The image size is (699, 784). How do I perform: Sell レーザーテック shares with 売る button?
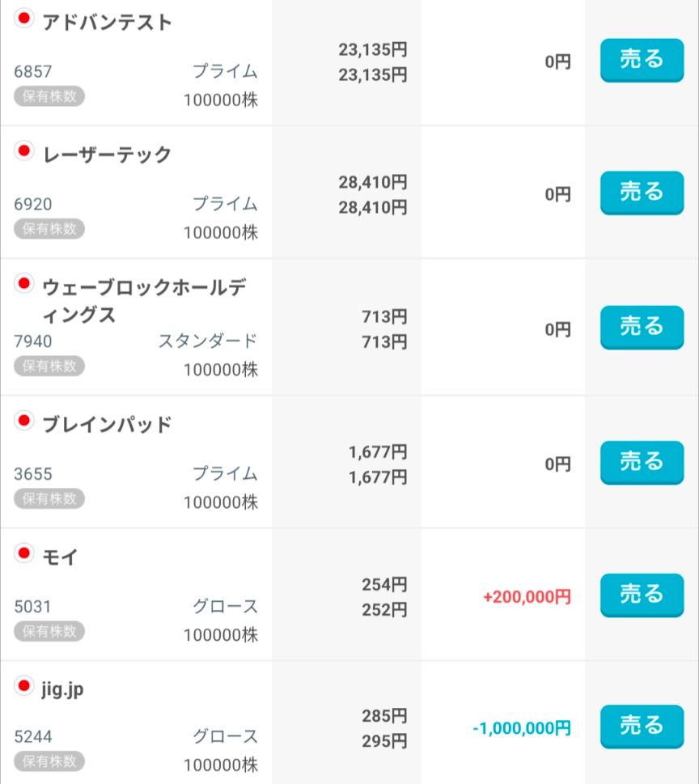(642, 193)
